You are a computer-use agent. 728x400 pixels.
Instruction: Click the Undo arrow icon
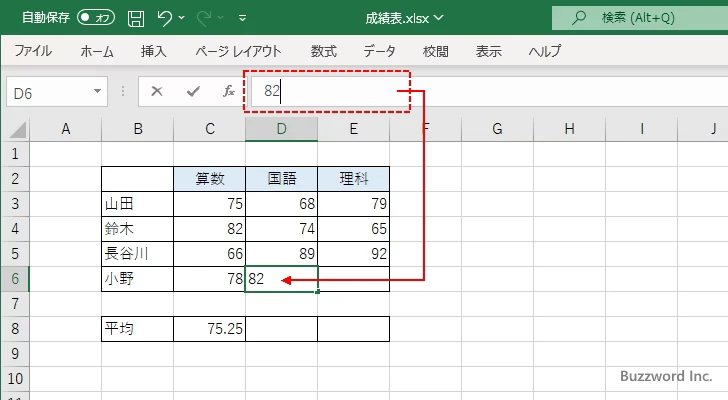167,17
